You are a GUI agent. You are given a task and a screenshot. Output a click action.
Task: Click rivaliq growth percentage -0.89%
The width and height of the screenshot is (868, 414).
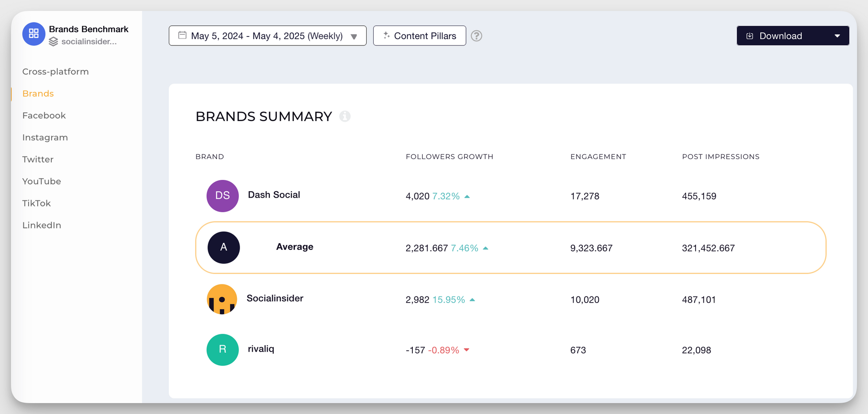444,350
